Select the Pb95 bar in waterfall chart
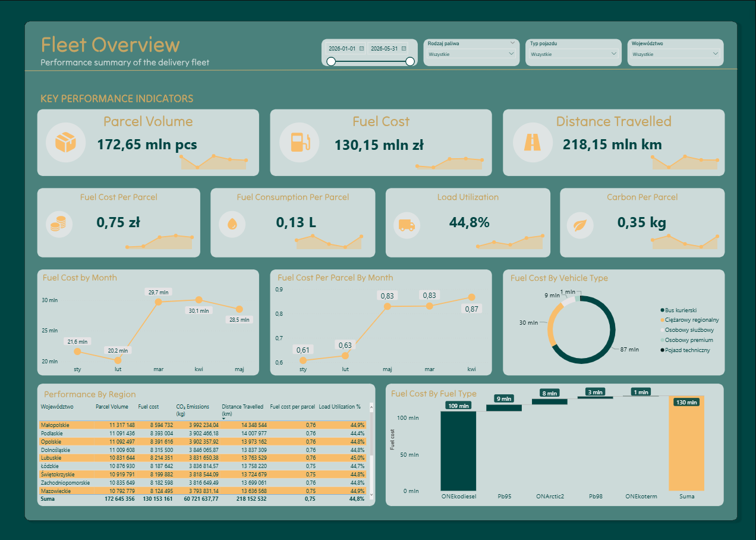This screenshot has width=756, height=540. (x=504, y=407)
